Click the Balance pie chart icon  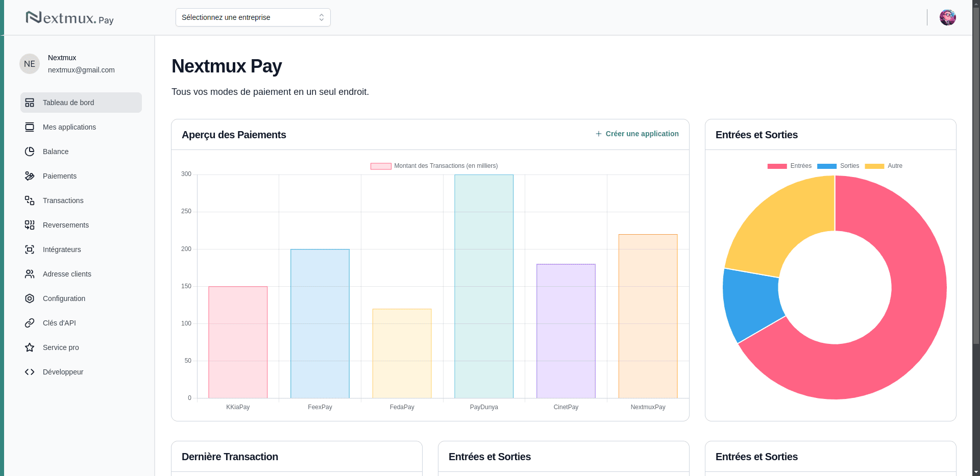pos(30,152)
